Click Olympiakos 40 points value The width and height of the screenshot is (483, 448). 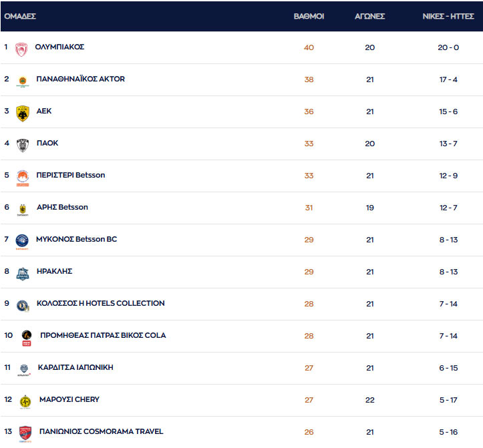(309, 47)
